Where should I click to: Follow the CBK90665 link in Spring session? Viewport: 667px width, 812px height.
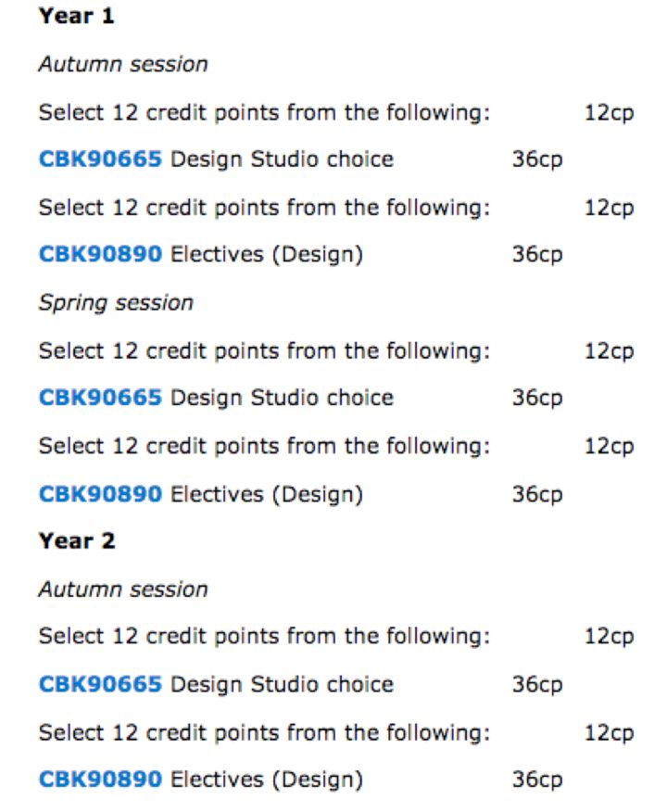pos(100,398)
